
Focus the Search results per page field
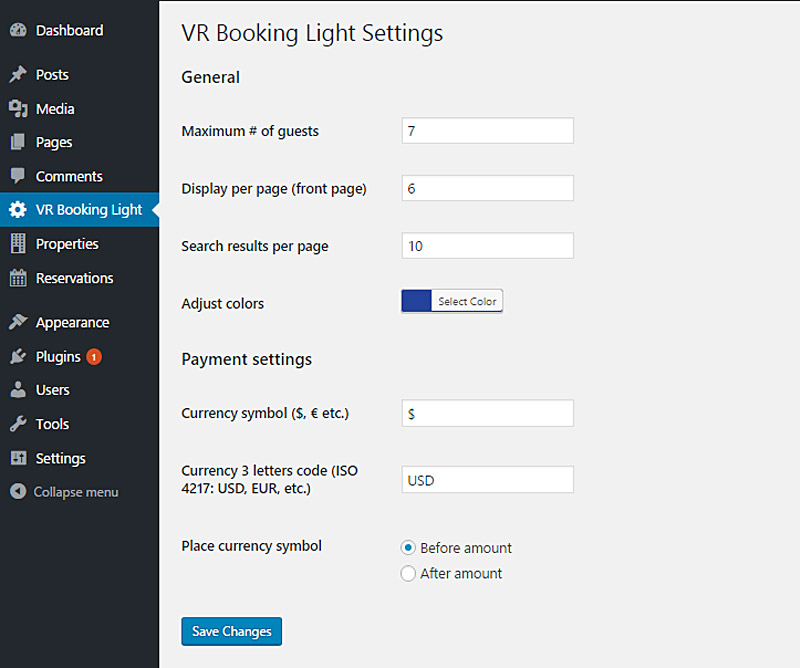click(x=488, y=246)
